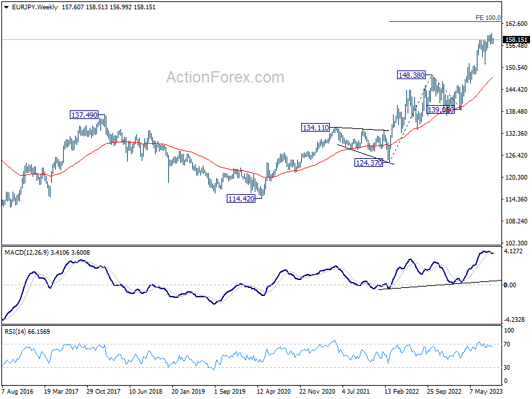Click the 29 Oct 2017 date label
The width and height of the screenshot is (532, 399).
103,392
